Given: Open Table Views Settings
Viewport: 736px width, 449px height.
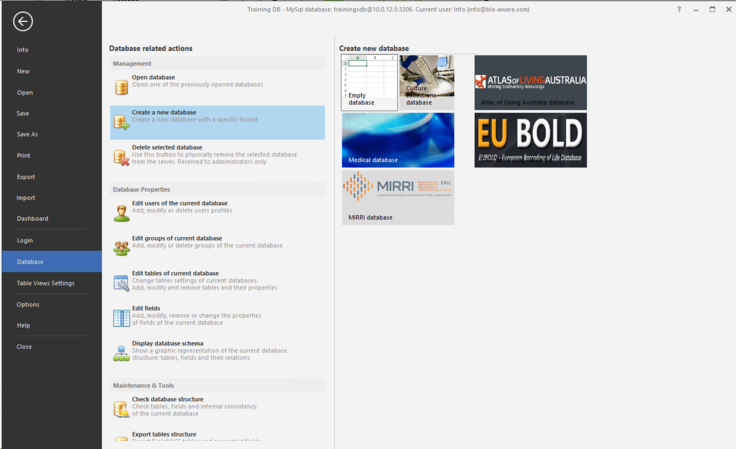Looking at the screenshot, I should point(46,283).
